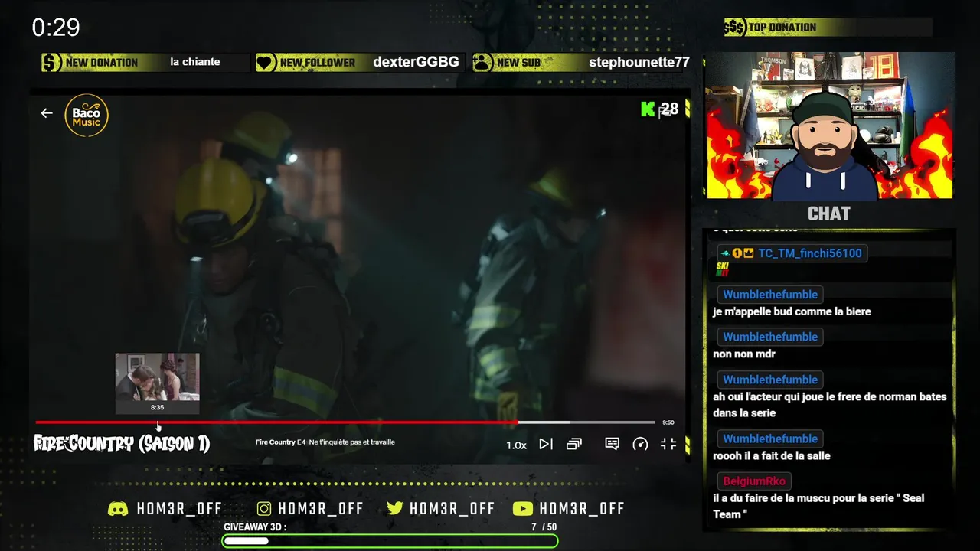Click the subscriber name stephounette77

point(639,63)
